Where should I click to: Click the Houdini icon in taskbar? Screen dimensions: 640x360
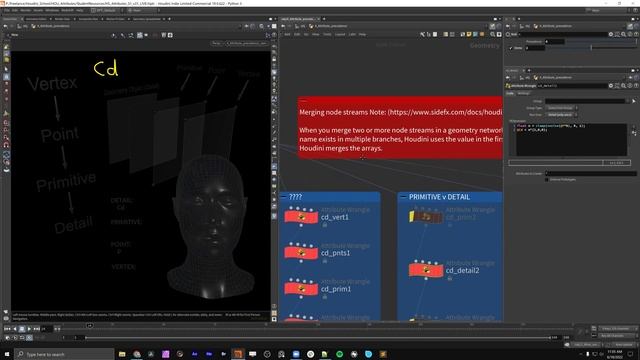point(238,354)
